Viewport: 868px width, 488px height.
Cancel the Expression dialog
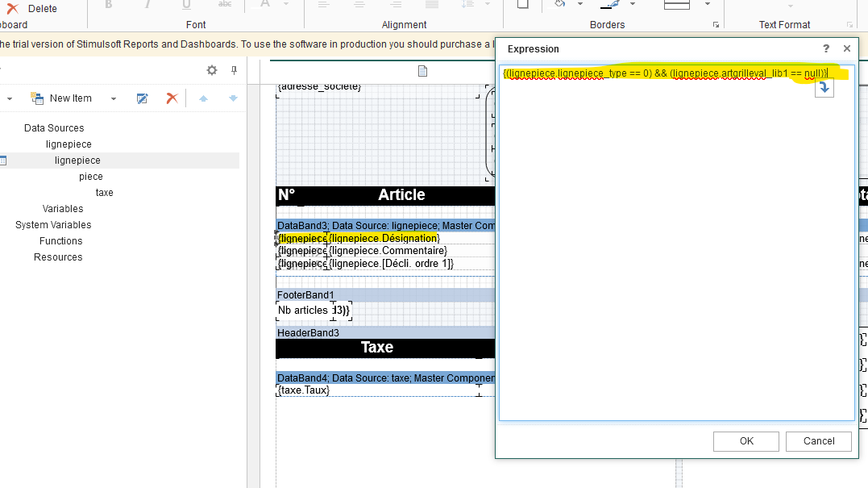point(819,441)
